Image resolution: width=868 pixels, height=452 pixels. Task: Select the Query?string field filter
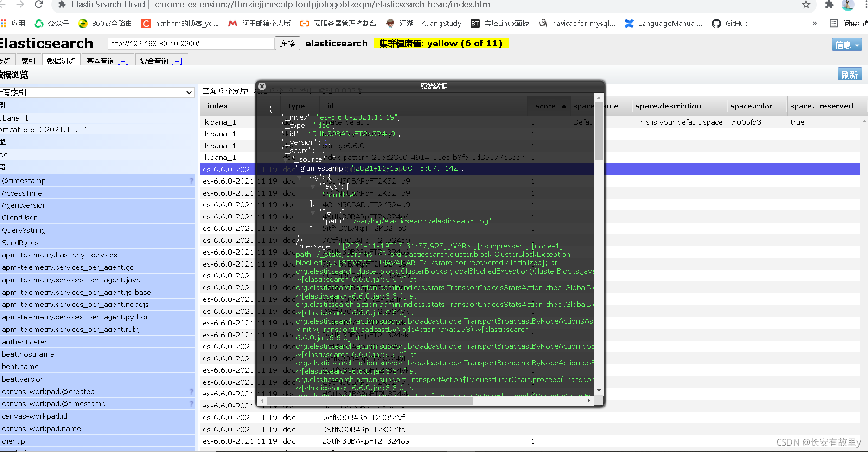coord(96,230)
